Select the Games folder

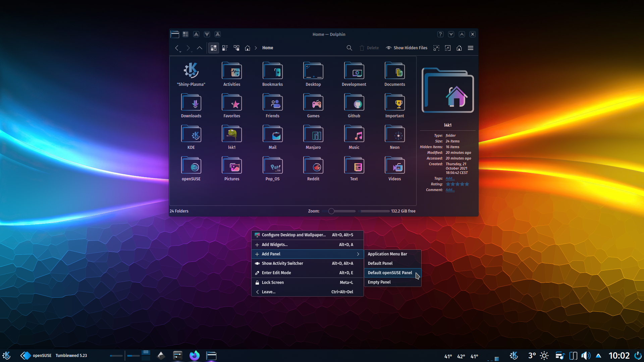click(x=313, y=106)
